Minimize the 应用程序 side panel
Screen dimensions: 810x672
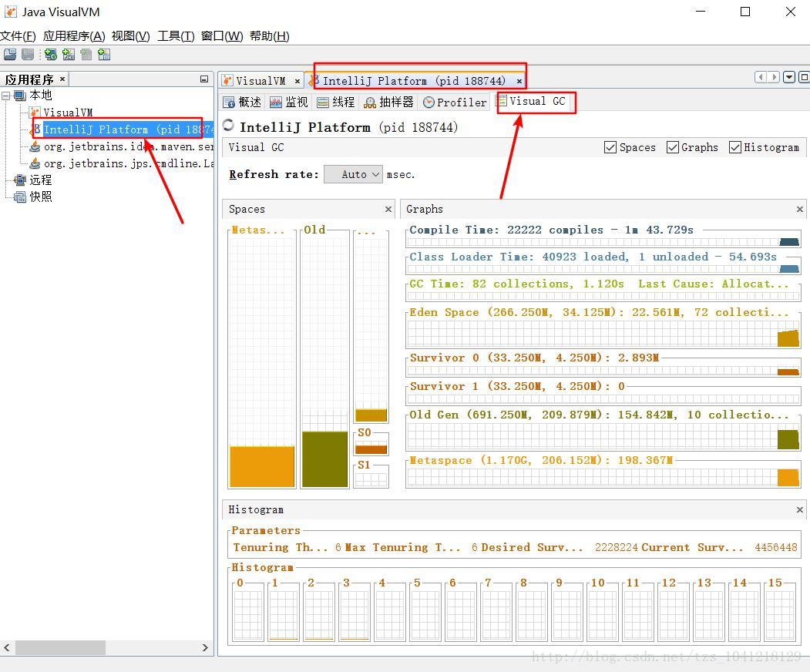tap(204, 79)
